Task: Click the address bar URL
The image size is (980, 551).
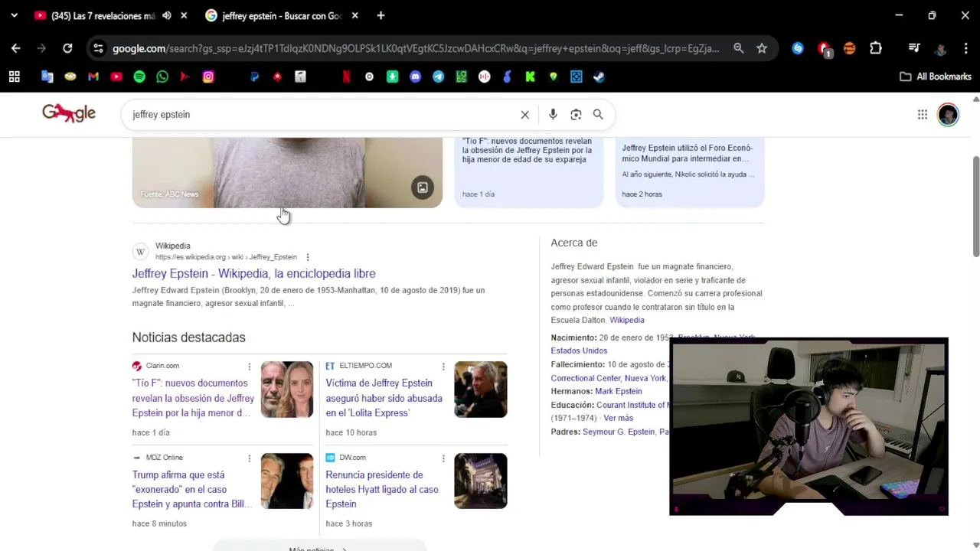Action: coord(416,48)
